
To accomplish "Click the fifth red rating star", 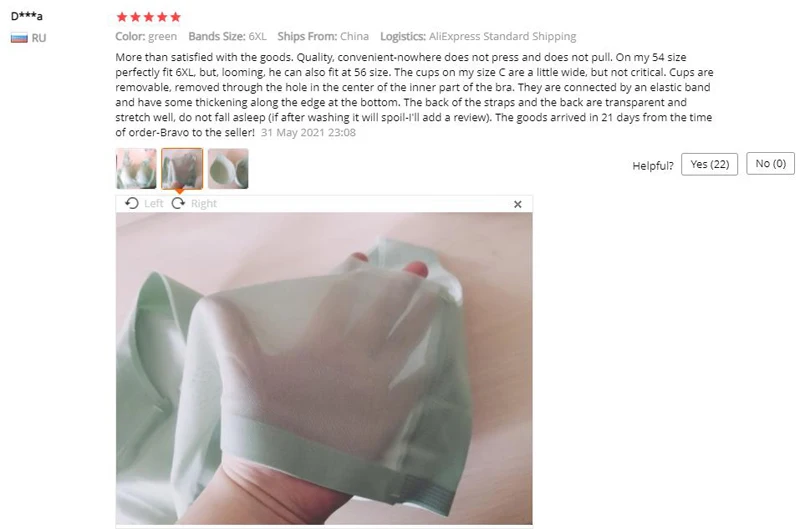I will coord(176,17).
